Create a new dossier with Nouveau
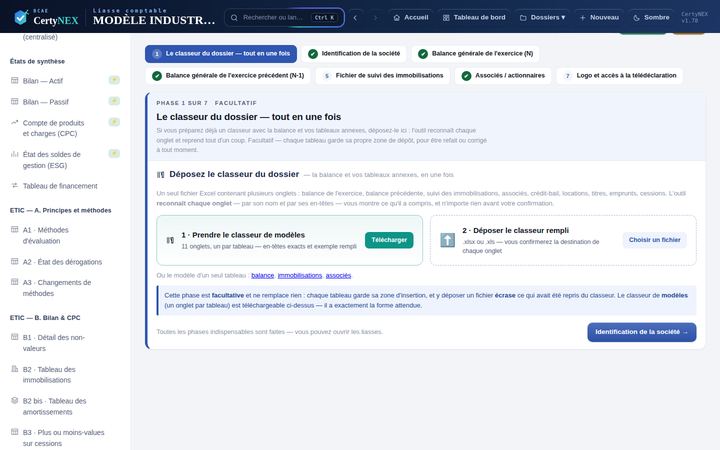Screen dimensions: 720x450 click(599, 17)
